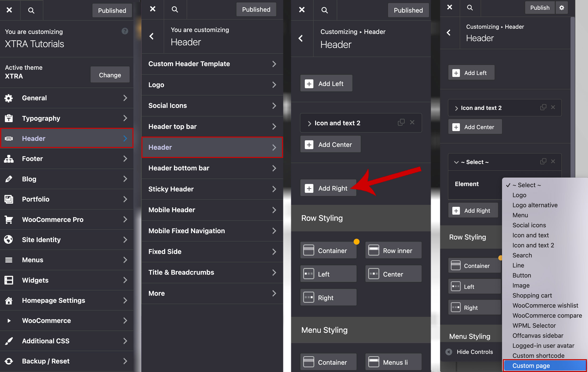Viewport: 588px width, 372px height.
Task: Hide Controls with the collapse arrow
Action: (x=449, y=352)
